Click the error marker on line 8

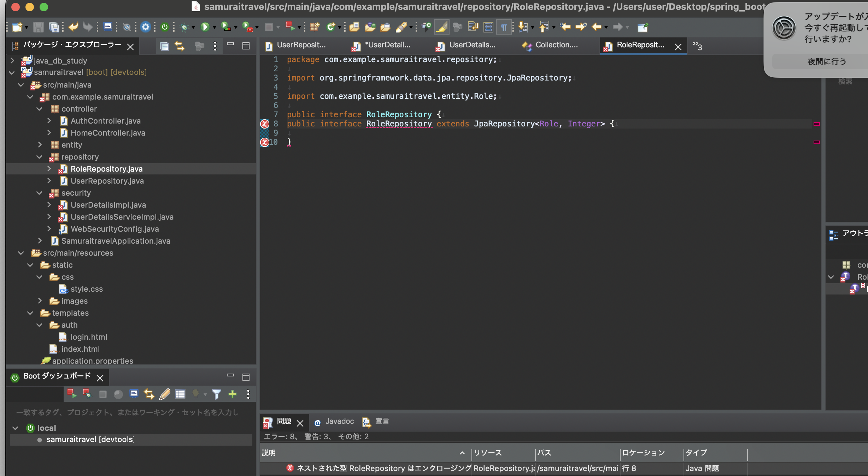pos(264,124)
